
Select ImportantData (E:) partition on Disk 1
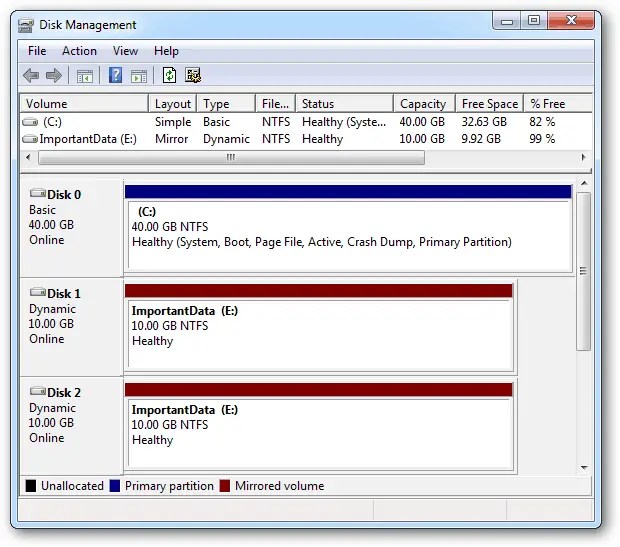click(319, 328)
